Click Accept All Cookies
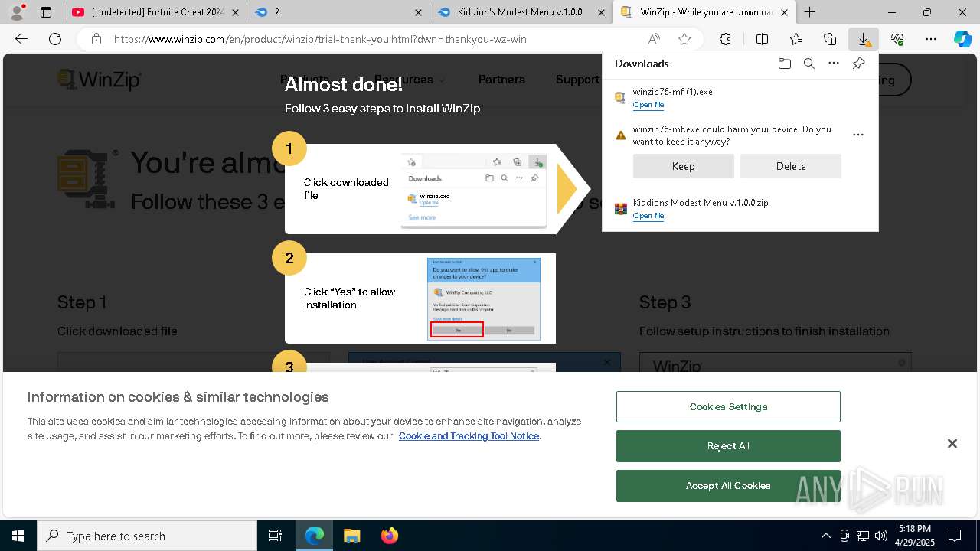Screen dimensions: 980x551 coord(728,486)
